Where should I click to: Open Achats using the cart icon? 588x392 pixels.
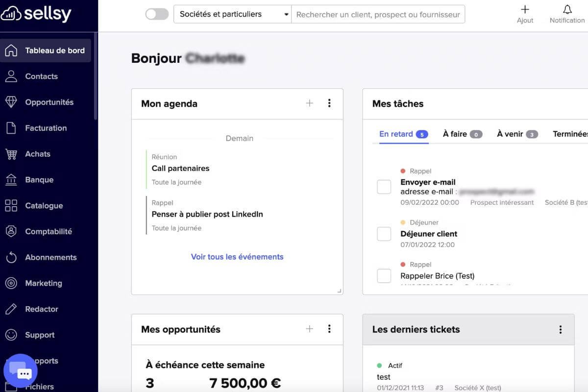click(x=37, y=153)
